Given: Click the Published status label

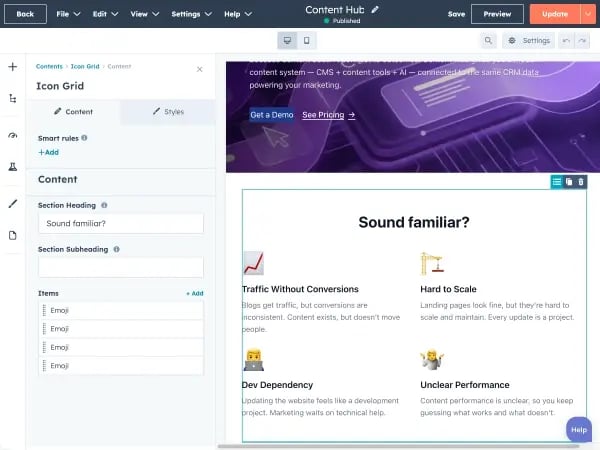Looking at the screenshot, I should pyautogui.click(x=346, y=21).
